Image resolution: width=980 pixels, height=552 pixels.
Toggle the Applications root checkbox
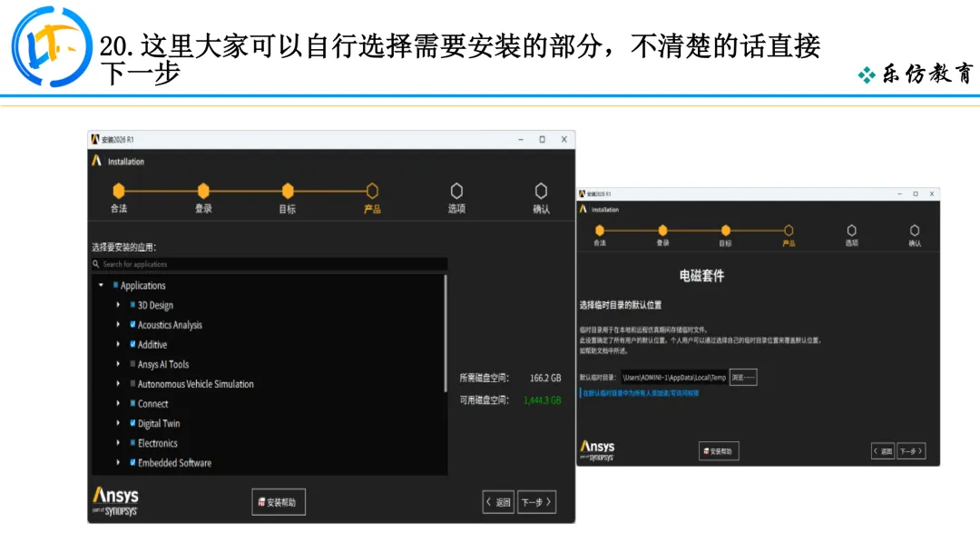[x=115, y=285]
